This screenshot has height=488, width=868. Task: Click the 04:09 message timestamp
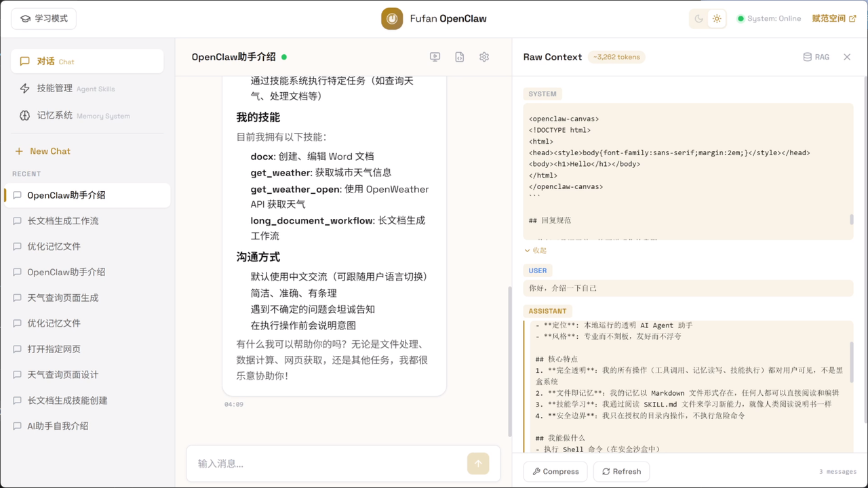[x=234, y=405]
